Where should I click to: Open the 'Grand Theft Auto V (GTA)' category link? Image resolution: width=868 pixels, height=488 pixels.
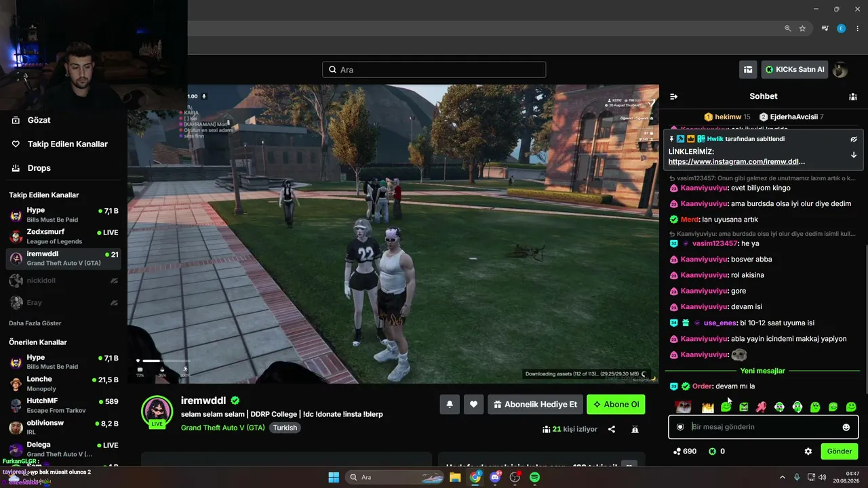point(223,428)
